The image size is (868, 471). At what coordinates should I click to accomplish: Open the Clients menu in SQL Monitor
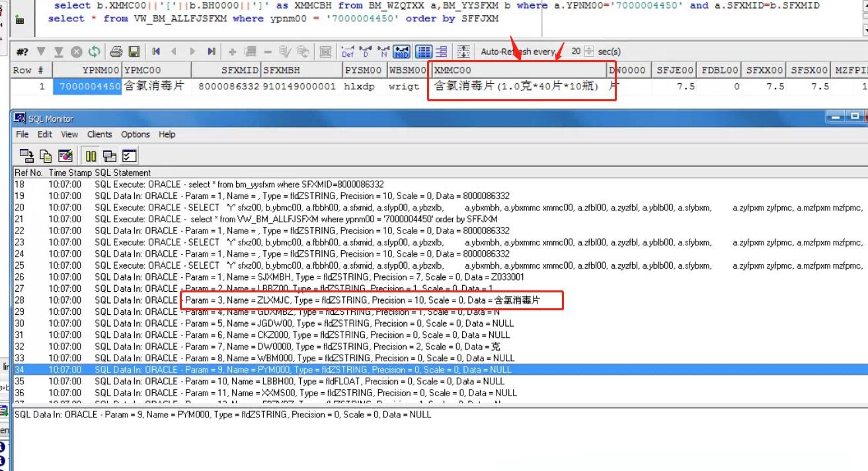99,134
